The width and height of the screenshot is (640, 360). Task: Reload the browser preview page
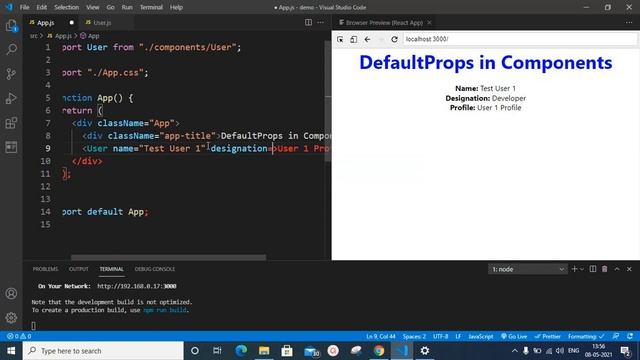tap(394, 39)
